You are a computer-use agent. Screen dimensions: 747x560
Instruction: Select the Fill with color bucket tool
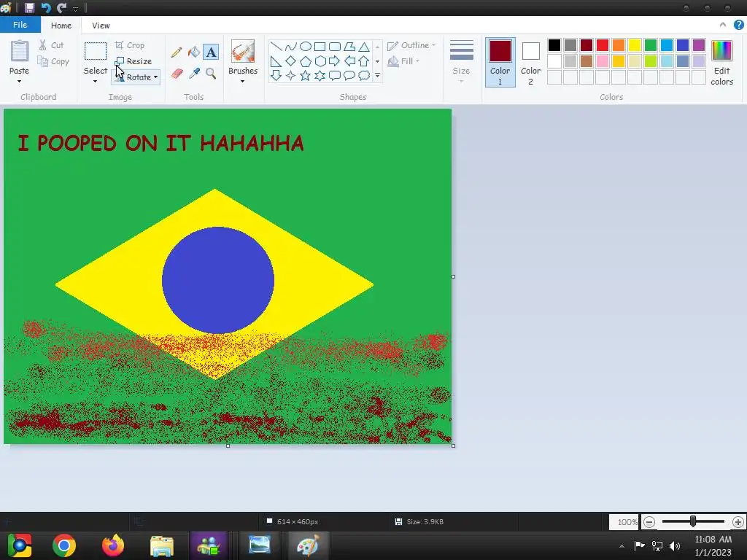click(x=194, y=52)
